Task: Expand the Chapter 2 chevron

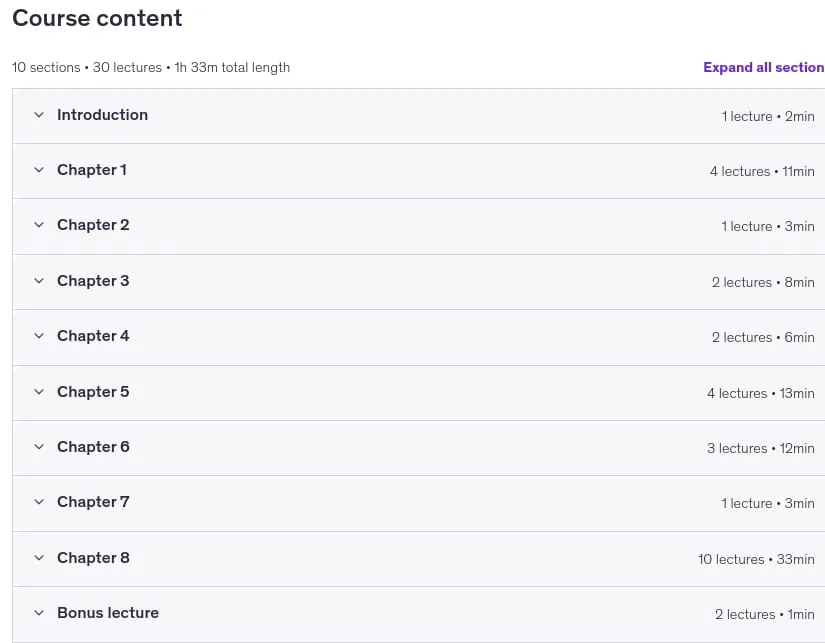Action: coord(39,225)
